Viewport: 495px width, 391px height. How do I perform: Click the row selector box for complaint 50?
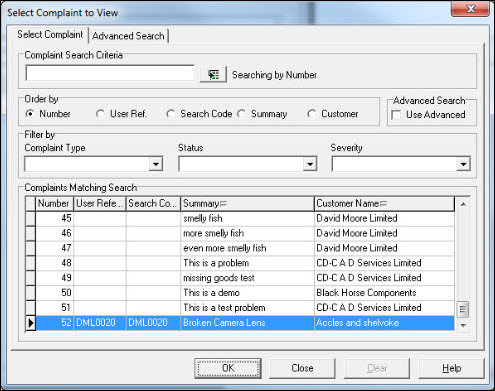point(31,293)
